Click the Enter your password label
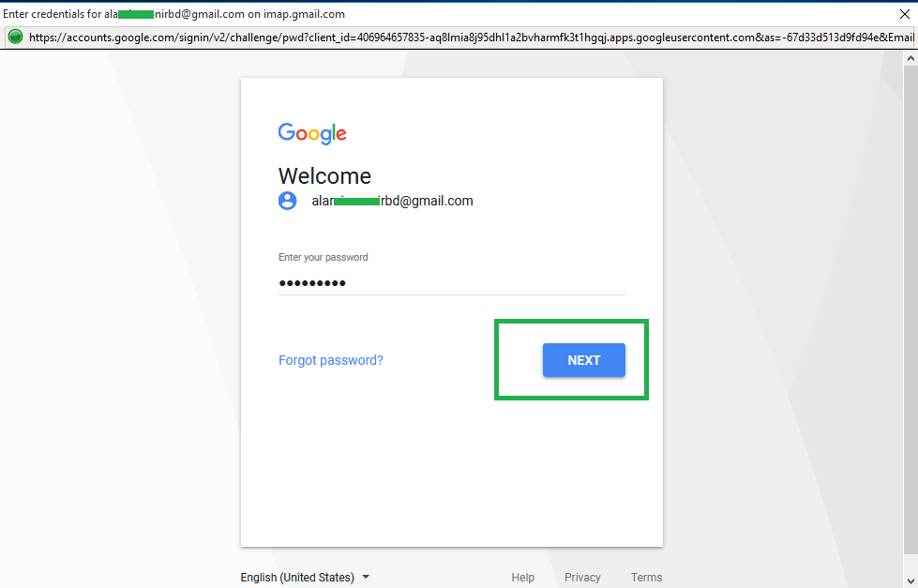The width and height of the screenshot is (918, 588). click(x=324, y=257)
